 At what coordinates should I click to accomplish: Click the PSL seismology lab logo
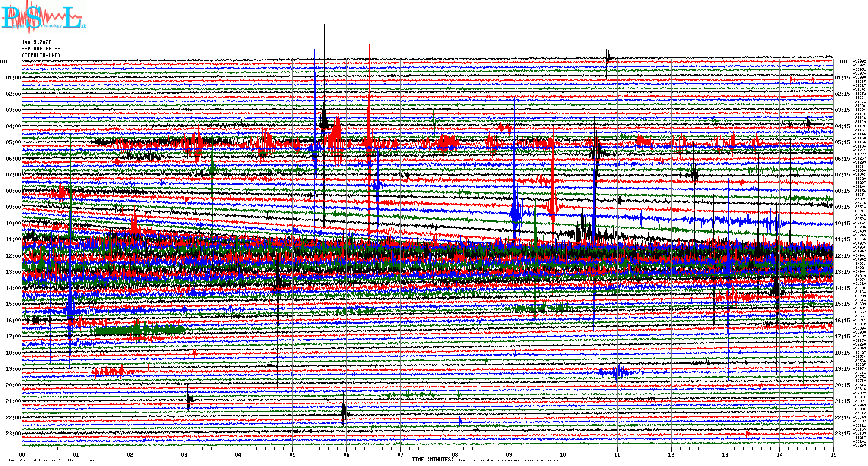[x=43, y=17]
